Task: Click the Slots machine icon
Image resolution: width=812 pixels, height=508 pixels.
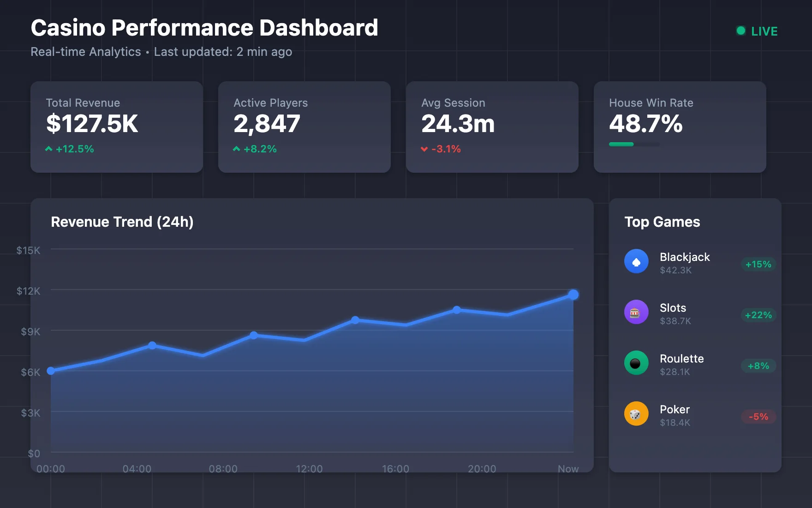Action: [x=636, y=312]
